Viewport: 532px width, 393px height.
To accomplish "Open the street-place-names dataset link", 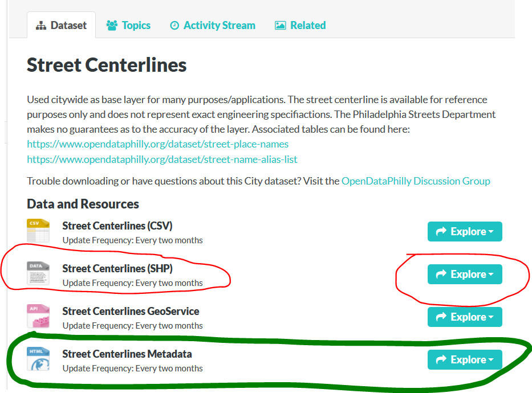I will [158, 144].
